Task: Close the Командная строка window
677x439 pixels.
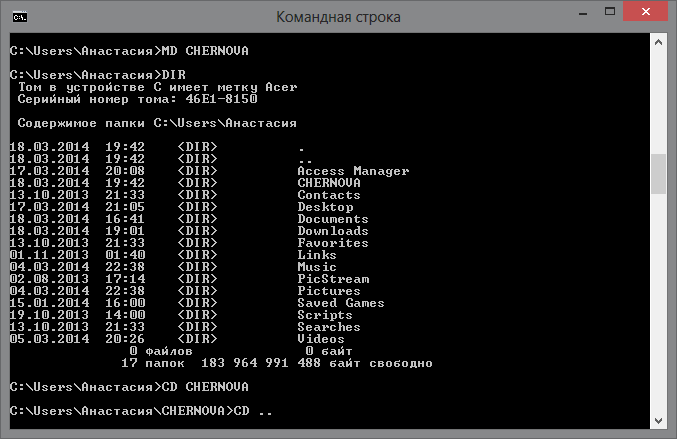Action: click(x=645, y=11)
